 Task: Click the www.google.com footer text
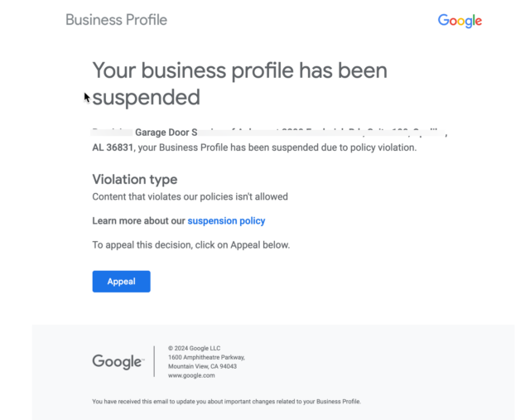click(x=191, y=375)
